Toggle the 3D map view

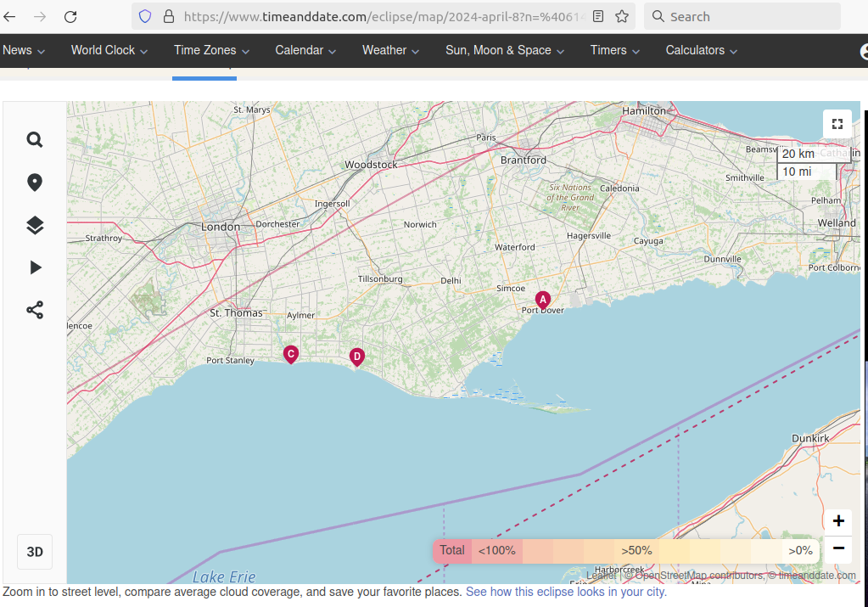point(35,552)
